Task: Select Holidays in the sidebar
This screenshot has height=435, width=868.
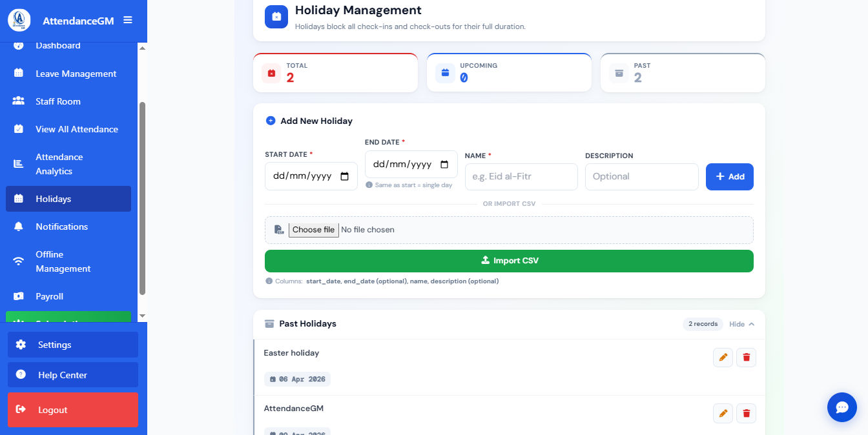Action: point(68,199)
